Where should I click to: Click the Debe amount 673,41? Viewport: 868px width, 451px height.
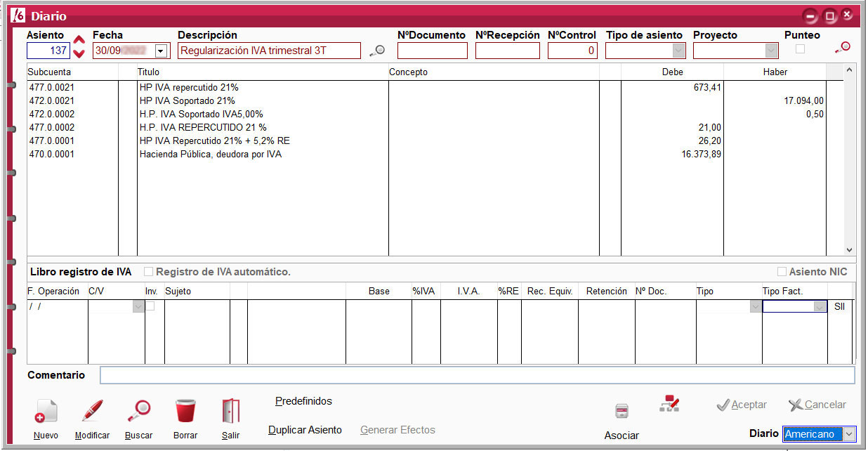(706, 88)
